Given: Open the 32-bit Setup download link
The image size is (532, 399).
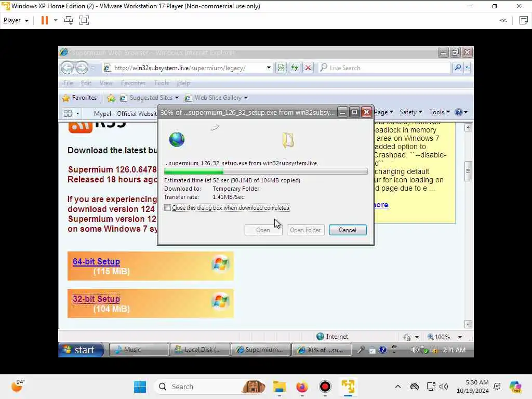Looking at the screenshot, I should click(96, 299).
